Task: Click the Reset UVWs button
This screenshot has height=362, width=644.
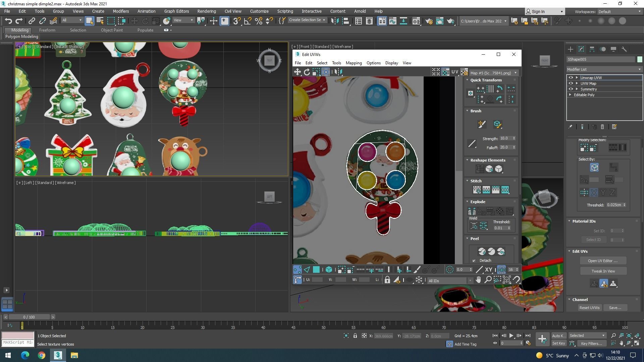Action: [589, 308]
